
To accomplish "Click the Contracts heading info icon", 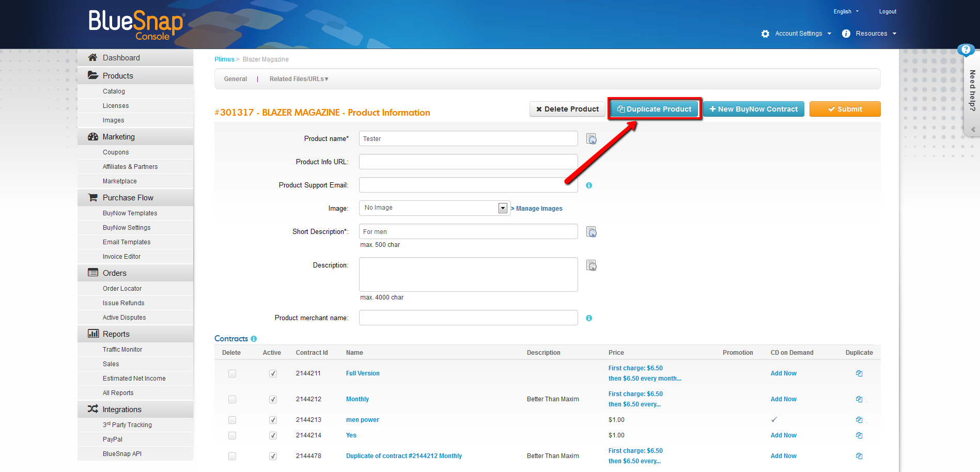I will coord(254,339).
